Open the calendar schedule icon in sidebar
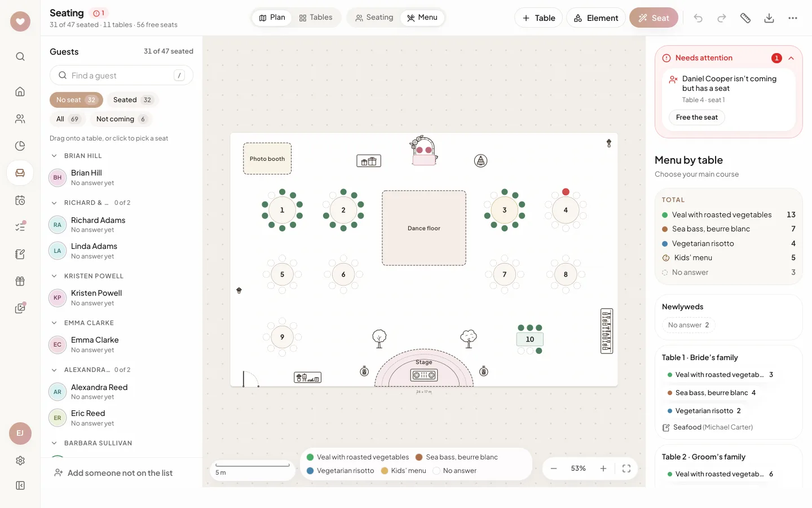Screen dimensions: 812x508 [x=20, y=200]
